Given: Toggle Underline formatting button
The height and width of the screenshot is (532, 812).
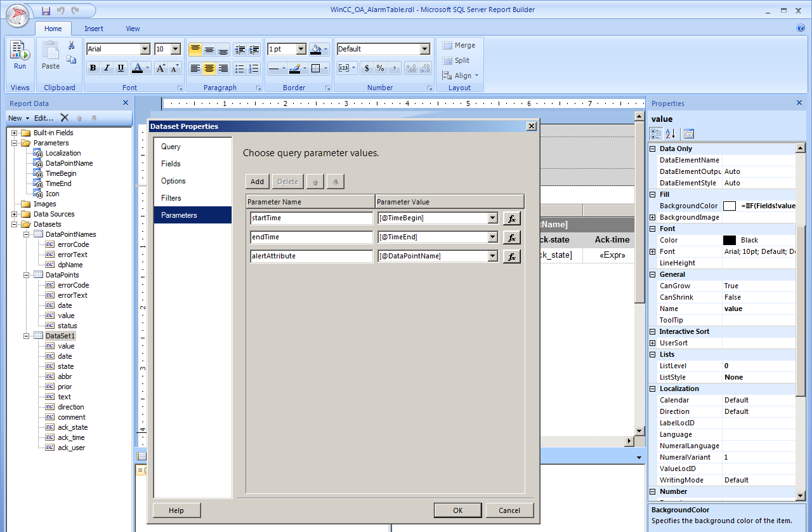Looking at the screenshot, I should tap(121, 69).
